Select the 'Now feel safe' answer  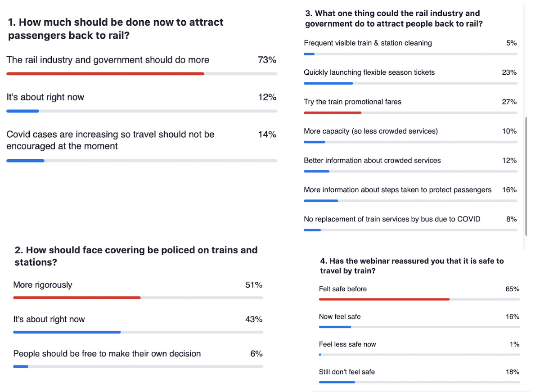[x=340, y=317]
